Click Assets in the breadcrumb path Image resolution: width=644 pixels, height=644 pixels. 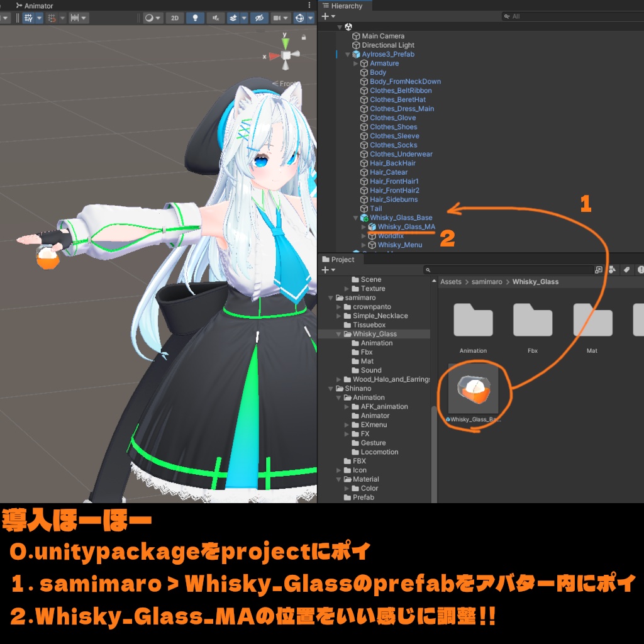click(450, 282)
